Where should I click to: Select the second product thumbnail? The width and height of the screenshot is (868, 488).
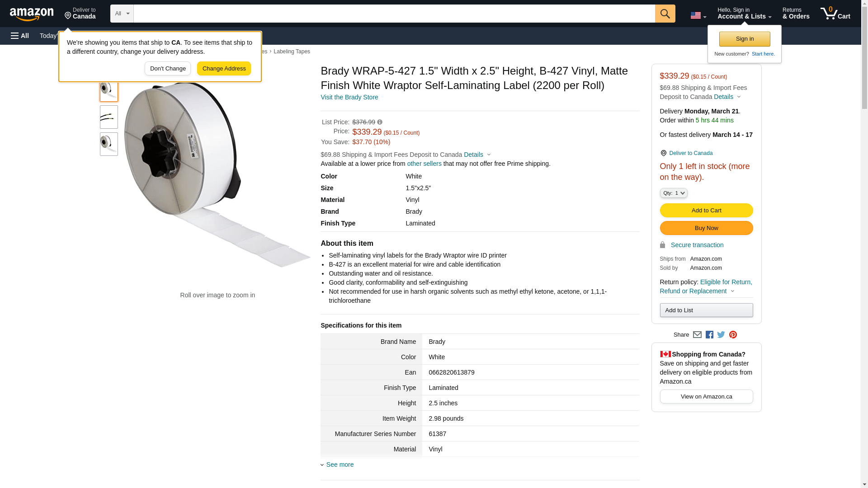(x=109, y=117)
